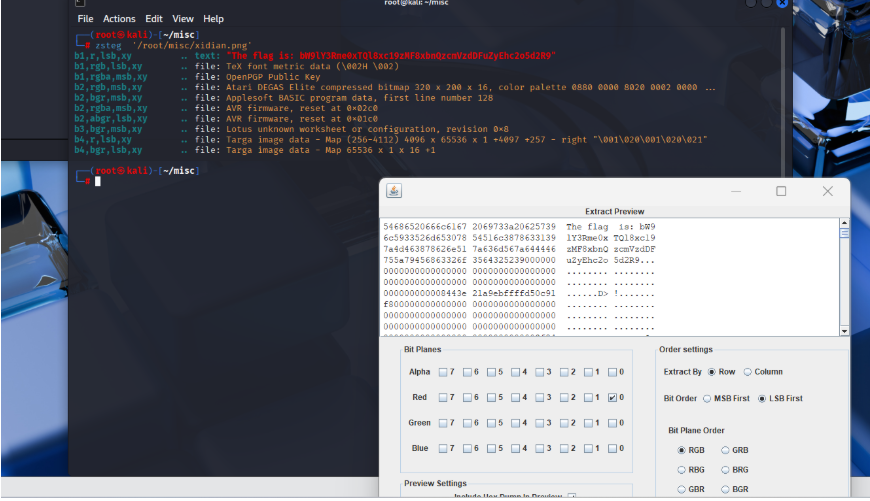The width and height of the screenshot is (870, 501).
Task: Check Green bit plane 6
Action: point(467,423)
